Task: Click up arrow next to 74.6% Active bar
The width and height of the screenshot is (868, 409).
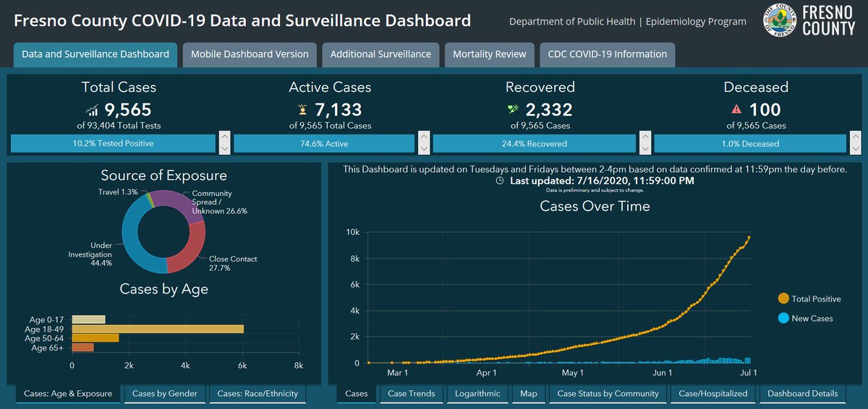Action: (424, 137)
